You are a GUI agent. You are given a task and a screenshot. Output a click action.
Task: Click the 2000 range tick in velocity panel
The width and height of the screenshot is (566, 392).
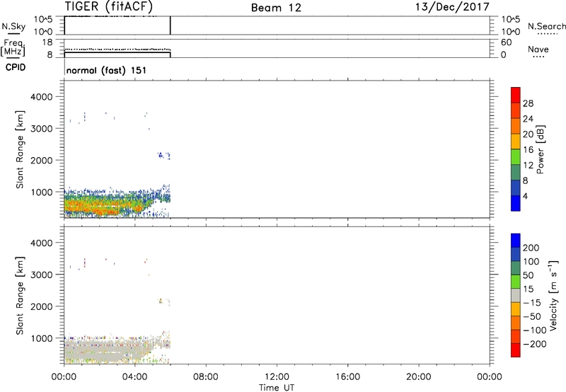click(x=42, y=306)
